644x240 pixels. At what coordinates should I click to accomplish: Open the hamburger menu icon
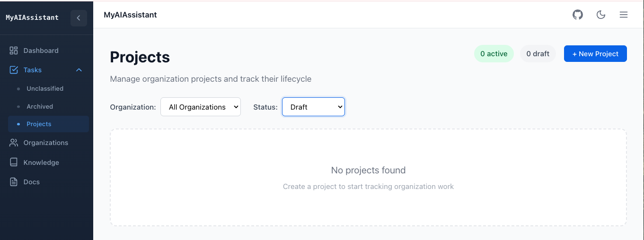coord(624,15)
